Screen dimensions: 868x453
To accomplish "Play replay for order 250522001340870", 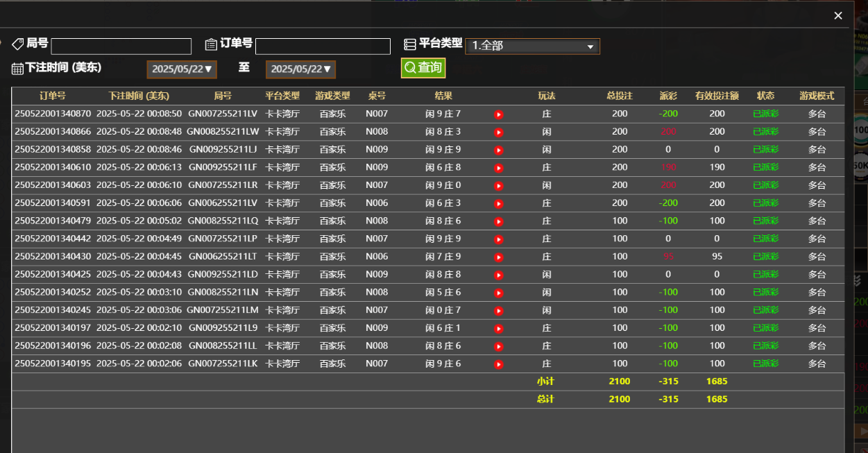I will click(498, 113).
